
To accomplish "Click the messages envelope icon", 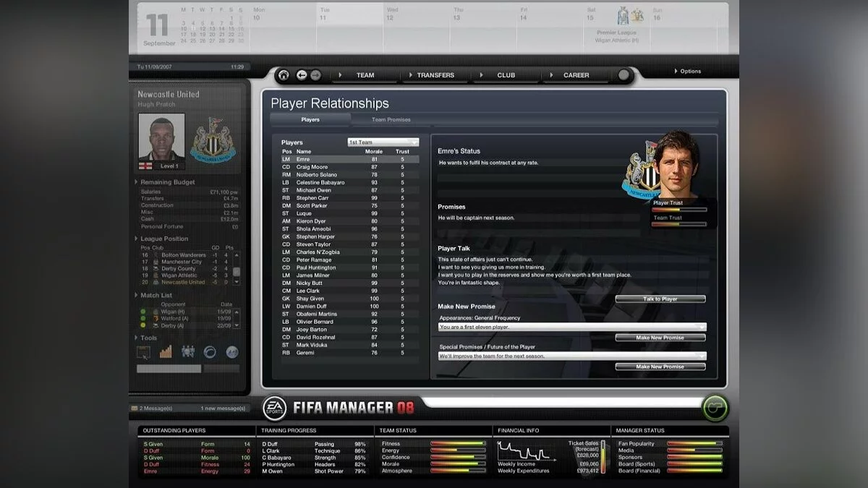I will click(134, 408).
